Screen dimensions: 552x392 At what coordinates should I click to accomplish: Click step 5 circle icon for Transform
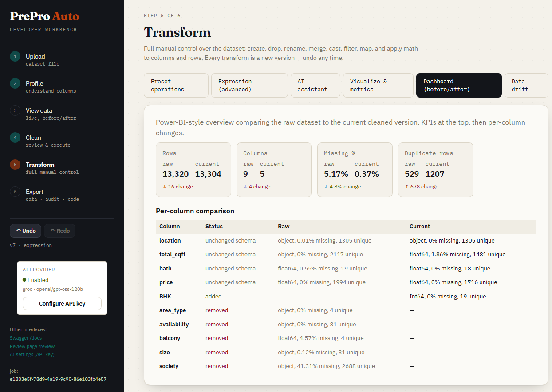(x=15, y=165)
